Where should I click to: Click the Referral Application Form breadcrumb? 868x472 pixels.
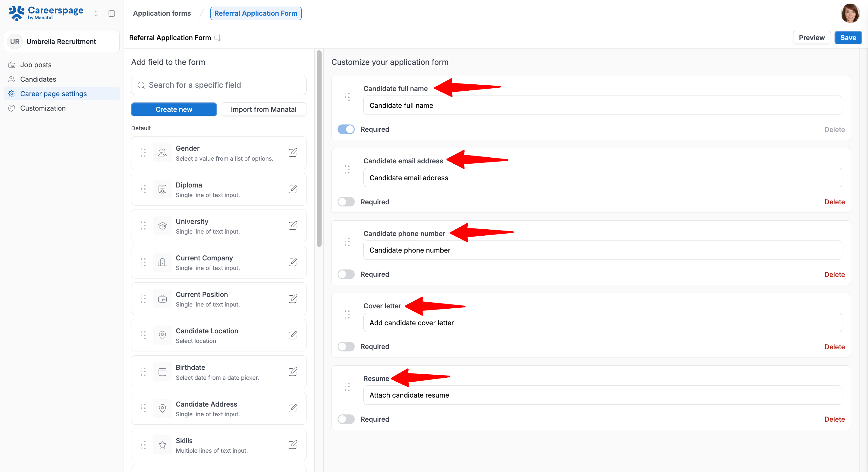click(256, 13)
